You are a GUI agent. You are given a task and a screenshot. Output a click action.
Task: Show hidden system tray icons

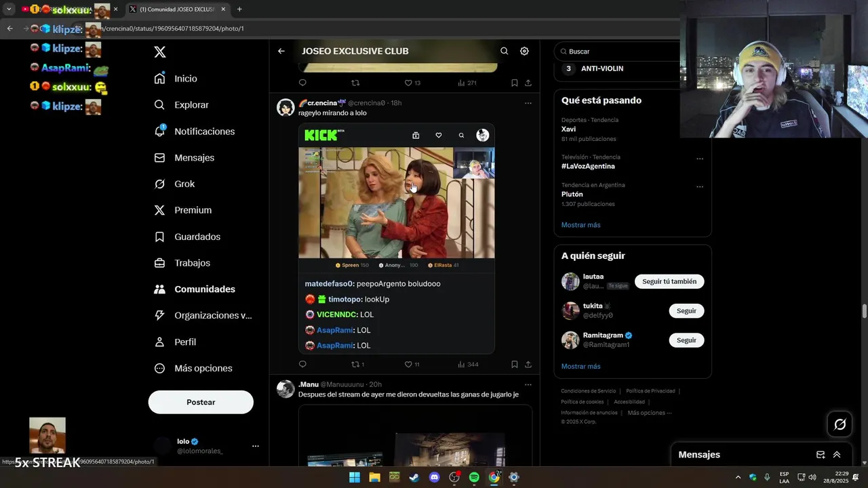click(x=738, y=478)
